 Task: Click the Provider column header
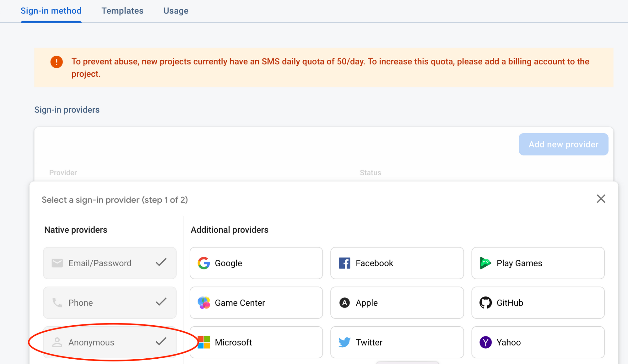pyautogui.click(x=63, y=172)
